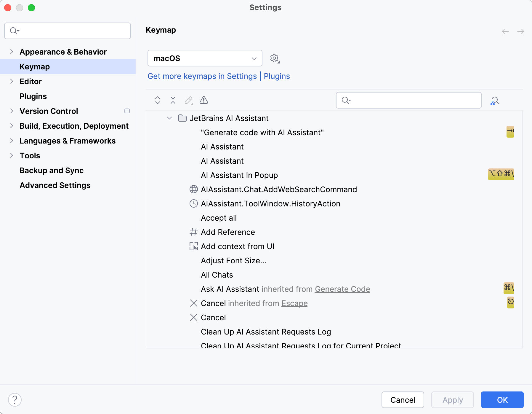Expand the Editor settings section
Image resolution: width=532 pixels, height=414 pixels.
tap(12, 82)
